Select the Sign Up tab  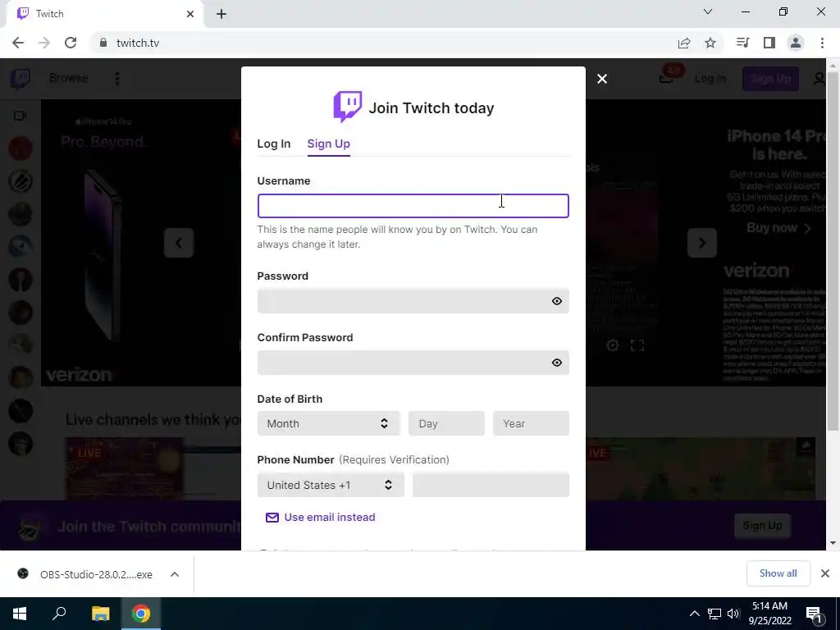[x=328, y=144]
